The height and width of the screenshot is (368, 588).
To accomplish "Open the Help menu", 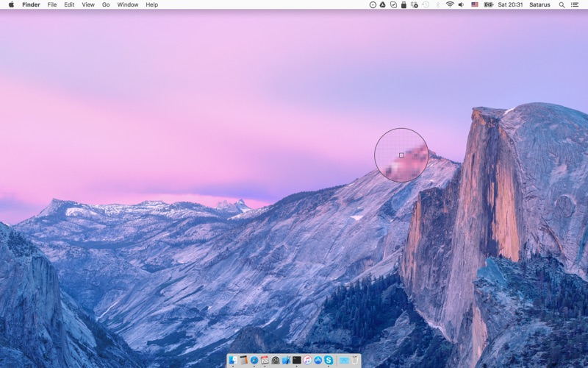I will pos(152,4).
